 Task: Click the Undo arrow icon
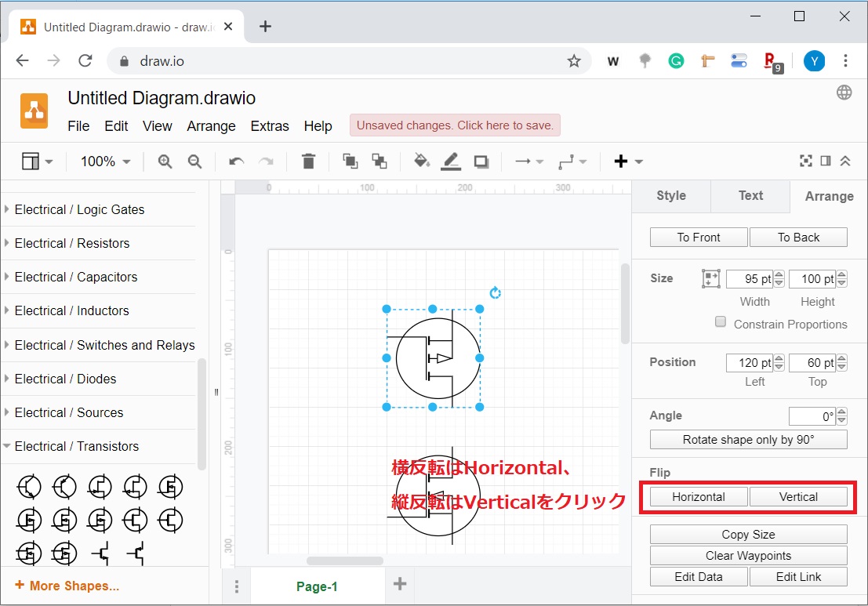236,161
